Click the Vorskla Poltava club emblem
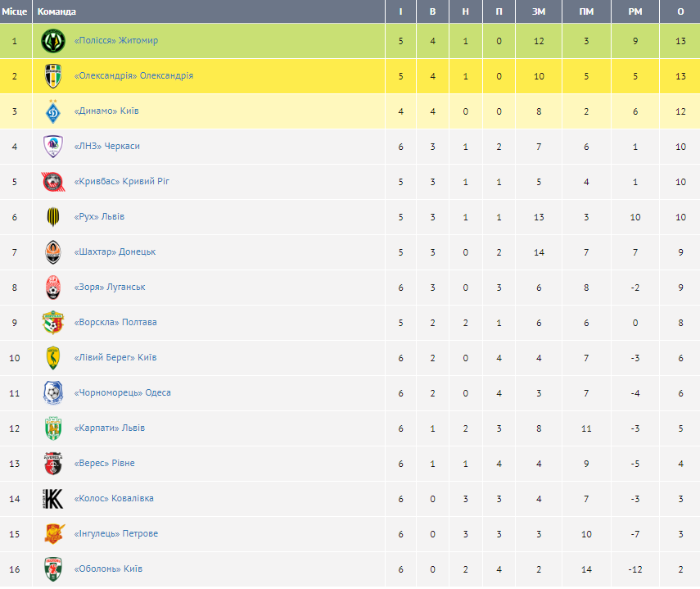The height and width of the screenshot is (589, 700). (x=53, y=322)
